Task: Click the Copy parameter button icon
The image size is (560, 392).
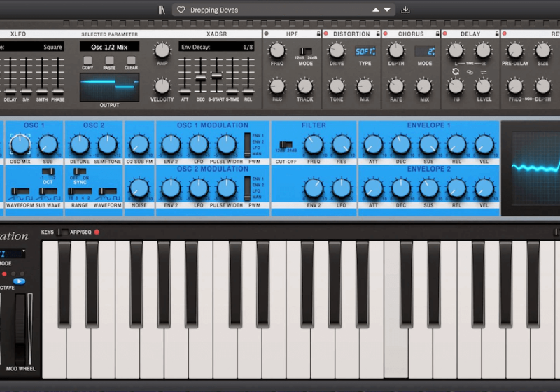Action: 87,61
